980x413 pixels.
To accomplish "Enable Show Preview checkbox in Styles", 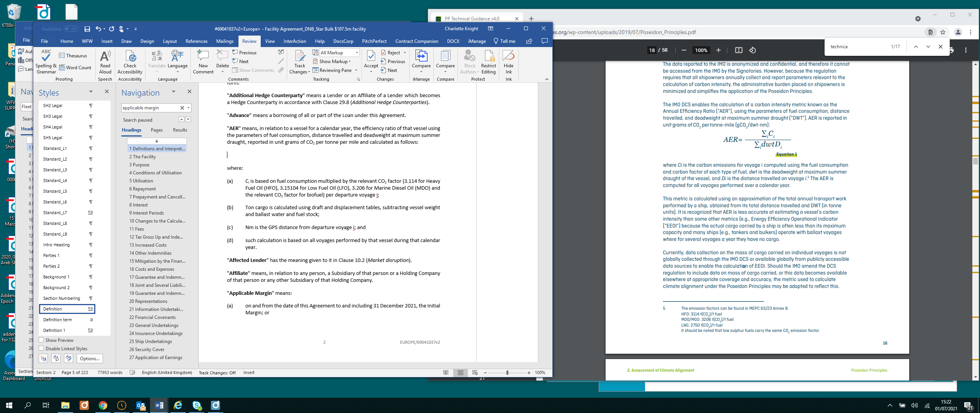I will 41,340.
